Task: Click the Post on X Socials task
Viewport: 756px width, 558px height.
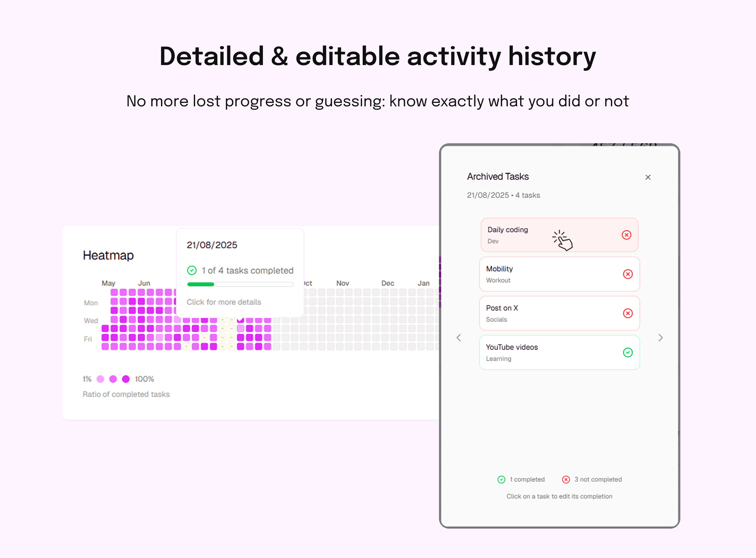Action: (x=540, y=313)
